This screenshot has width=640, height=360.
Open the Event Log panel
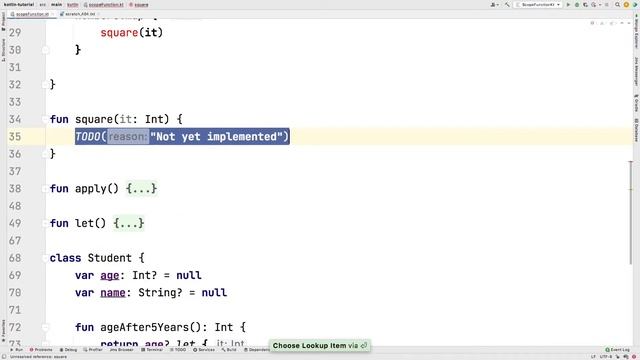point(618,350)
